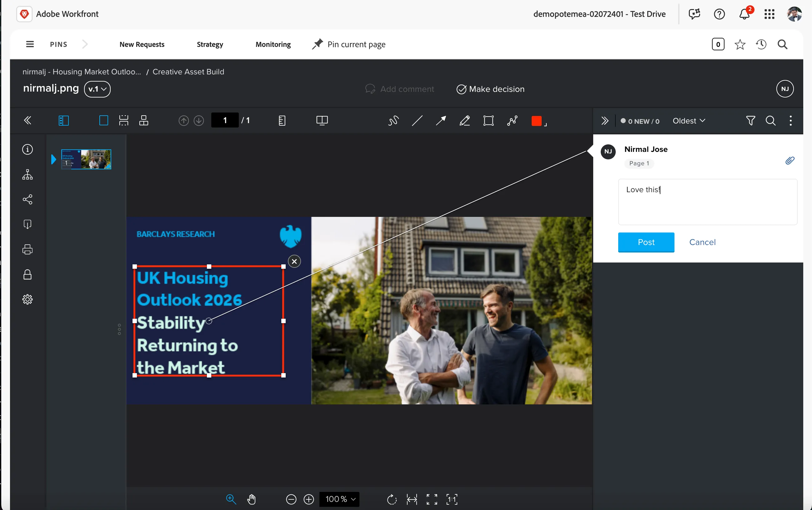Viewport: 812px width, 510px height.
Task: Select the freehand drawing markup tool
Action: 393,120
